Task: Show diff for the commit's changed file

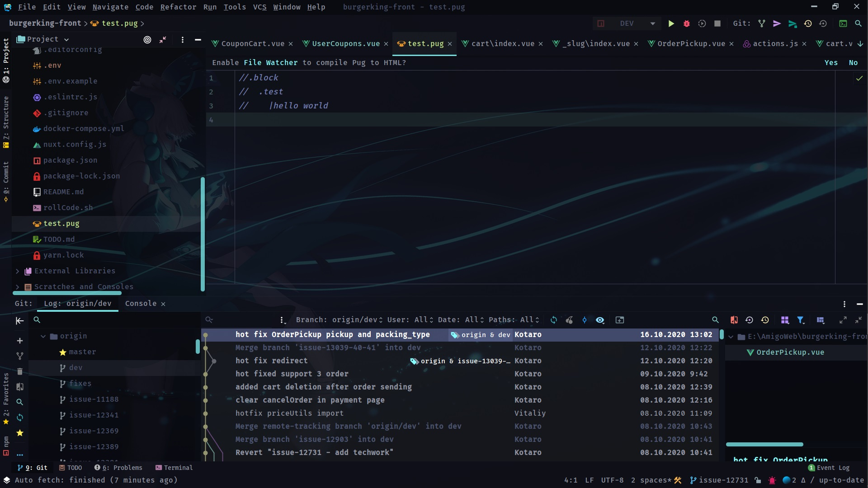Action: point(734,320)
